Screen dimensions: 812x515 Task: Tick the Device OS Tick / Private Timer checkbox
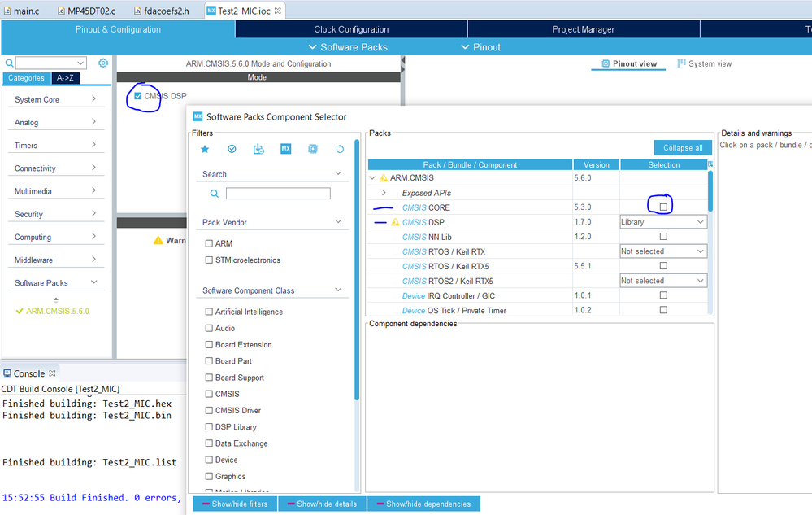[x=663, y=310]
